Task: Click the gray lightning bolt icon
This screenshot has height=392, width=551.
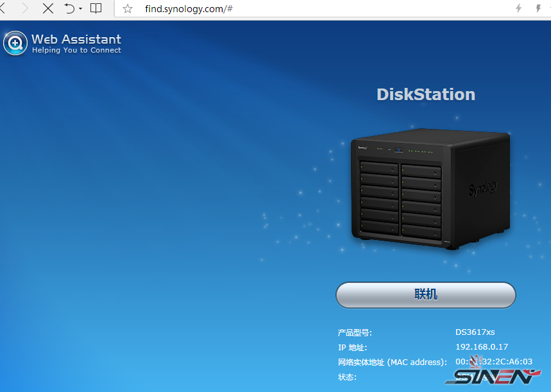Action: tap(518, 8)
